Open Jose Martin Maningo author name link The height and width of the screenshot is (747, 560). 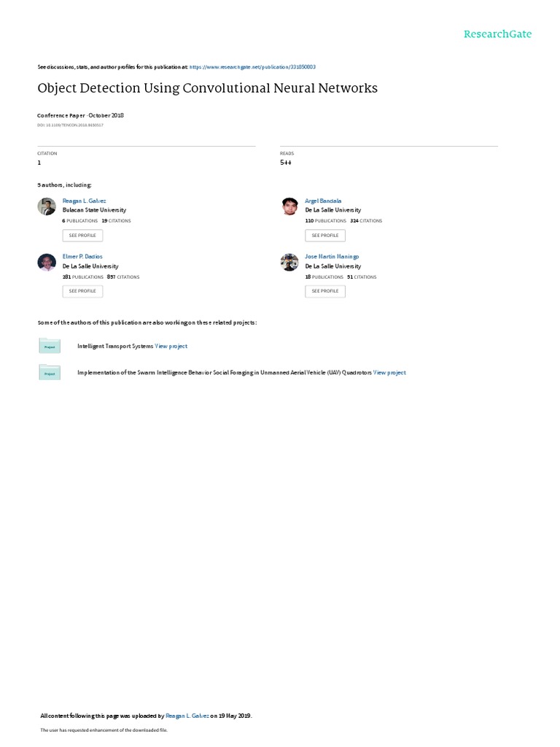332,256
